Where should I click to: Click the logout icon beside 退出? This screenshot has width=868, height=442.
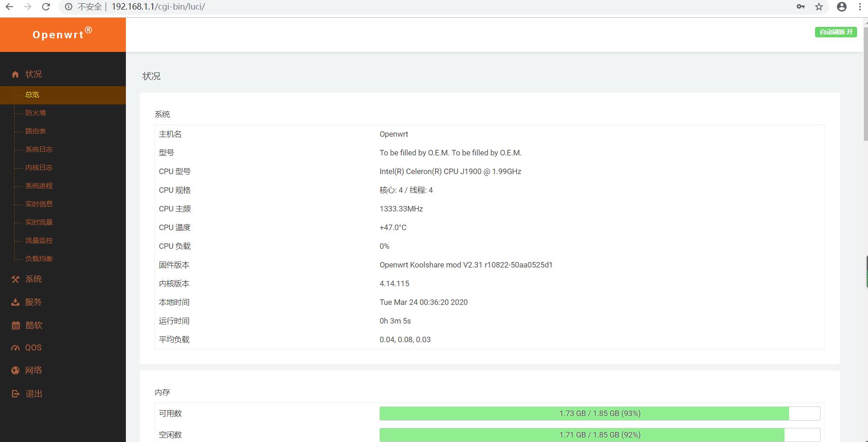pyautogui.click(x=16, y=394)
